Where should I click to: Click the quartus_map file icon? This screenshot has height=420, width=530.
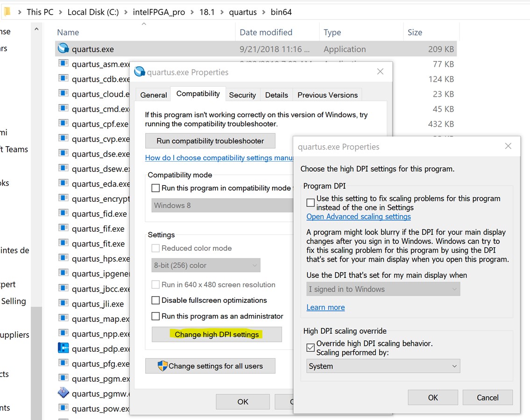(63, 318)
